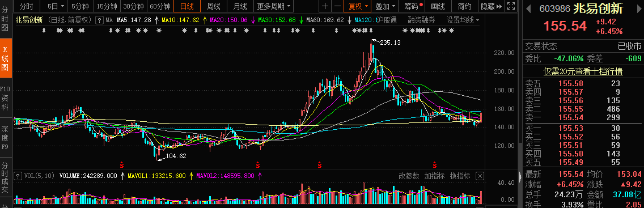
Task: Open the 叠加 overlay dropdown
Action: [x=385, y=6]
